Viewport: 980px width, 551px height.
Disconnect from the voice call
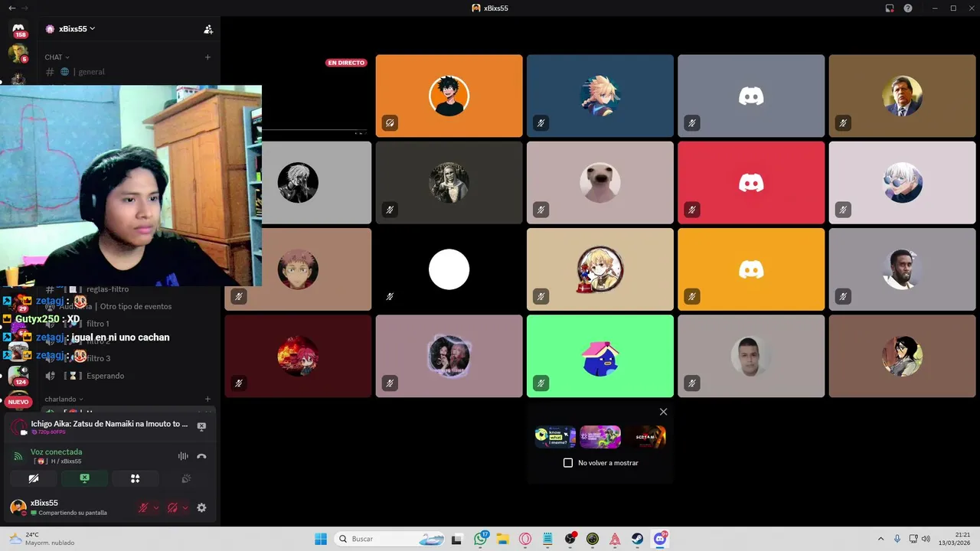(x=201, y=456)
